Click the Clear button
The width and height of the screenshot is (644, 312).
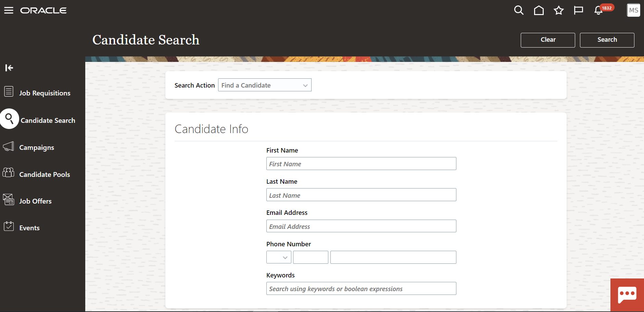pos(548,40)
